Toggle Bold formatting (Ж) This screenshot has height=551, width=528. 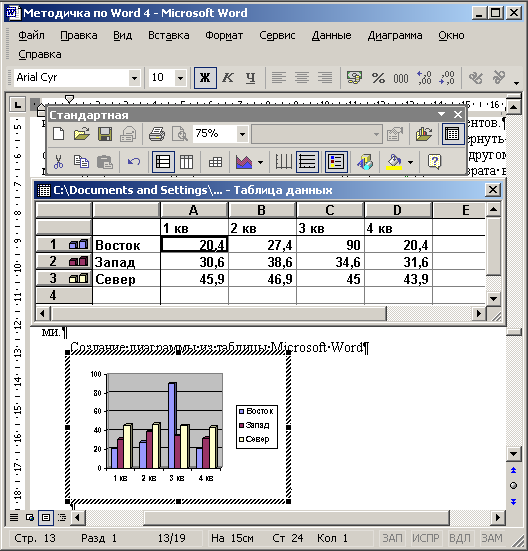click(205, 78)
